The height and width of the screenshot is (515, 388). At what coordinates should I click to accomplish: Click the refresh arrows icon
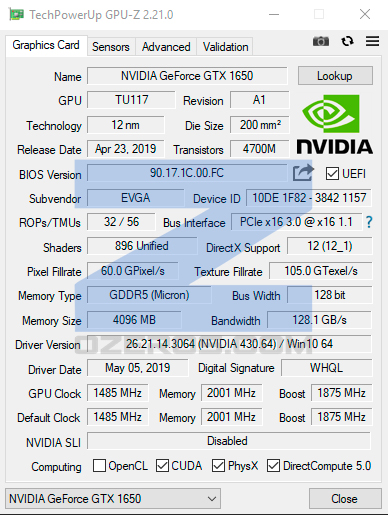[x=347, y=41]
